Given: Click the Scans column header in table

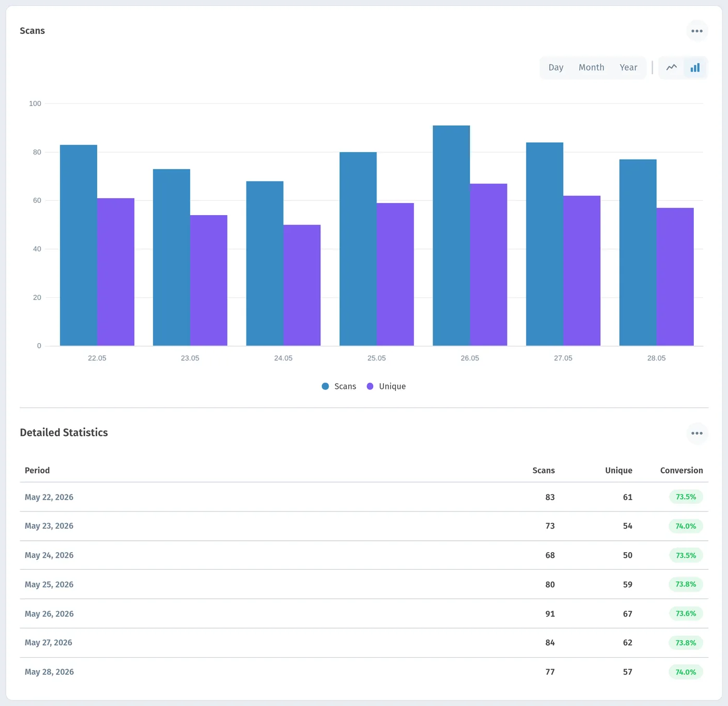Looking at the screenshot, I should pos(543,470).
